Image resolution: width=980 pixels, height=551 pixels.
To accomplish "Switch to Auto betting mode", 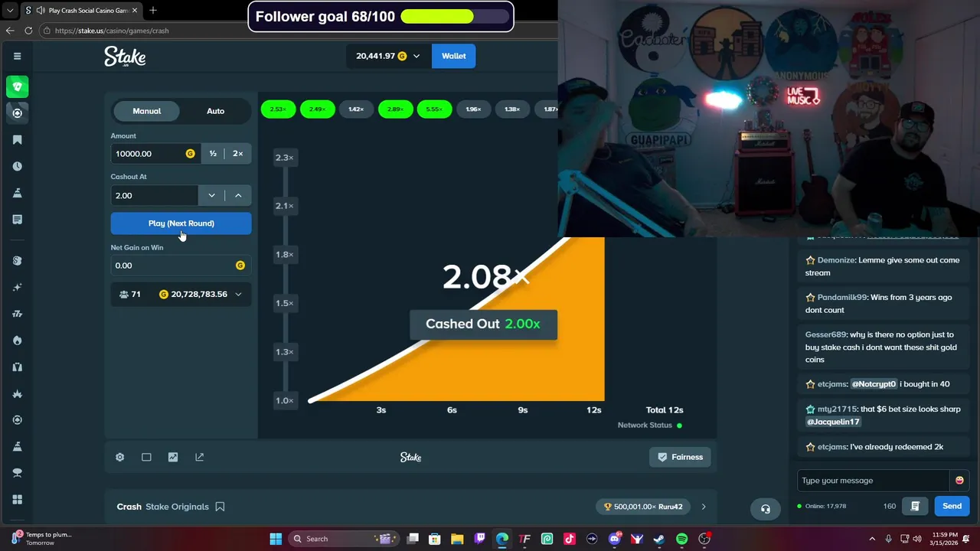I will [215, 111].
